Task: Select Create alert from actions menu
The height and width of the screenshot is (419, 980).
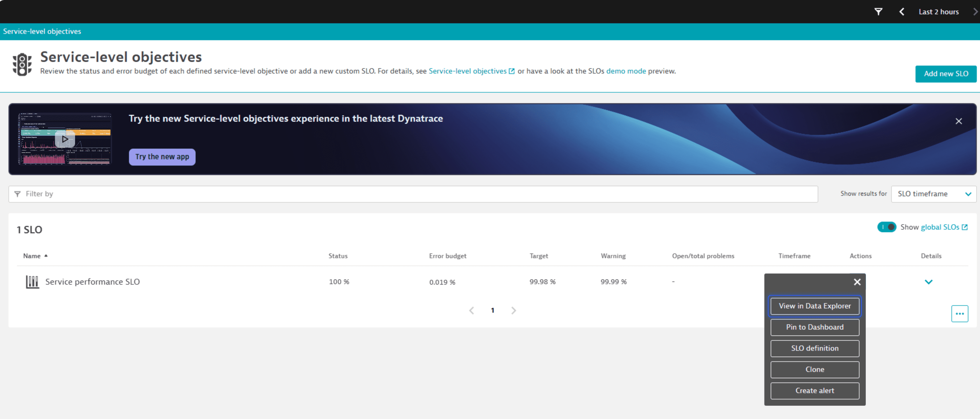Action: coord(815,391)
